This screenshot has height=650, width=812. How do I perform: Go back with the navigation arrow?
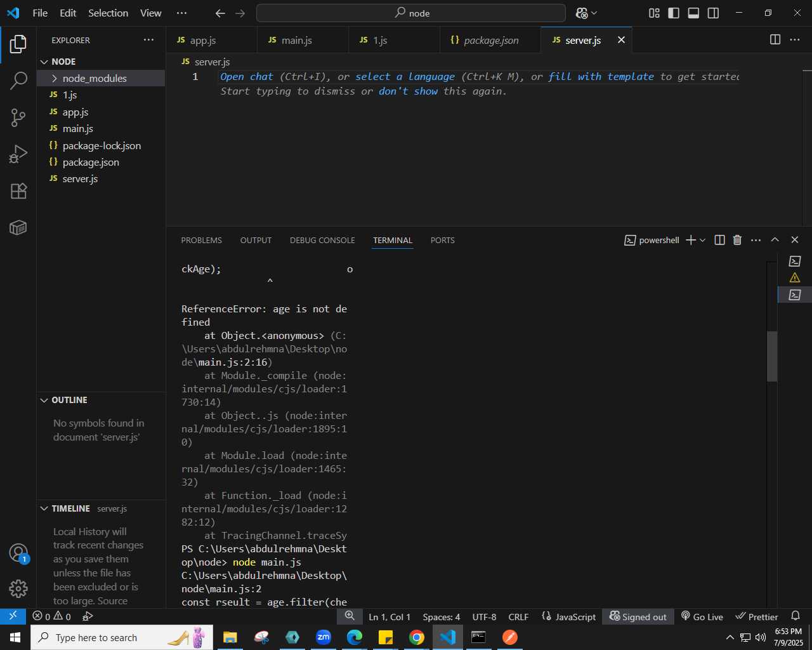pos(220,13)
